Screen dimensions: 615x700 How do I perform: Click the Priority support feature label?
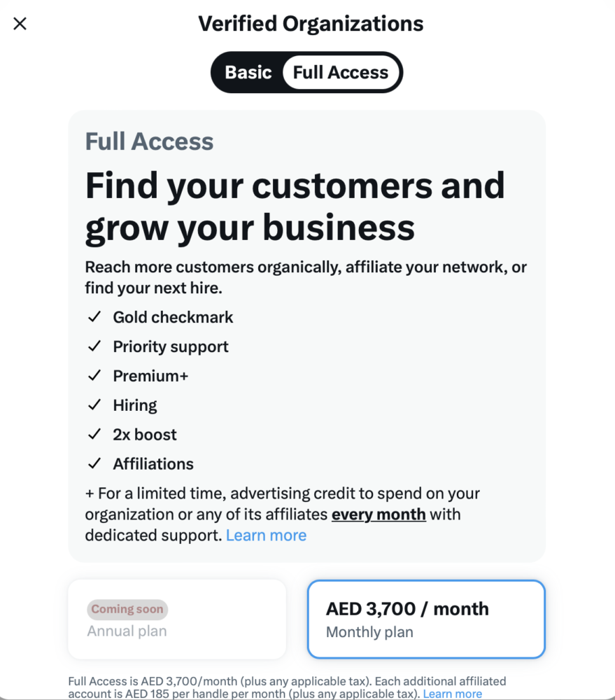(171, 346)
